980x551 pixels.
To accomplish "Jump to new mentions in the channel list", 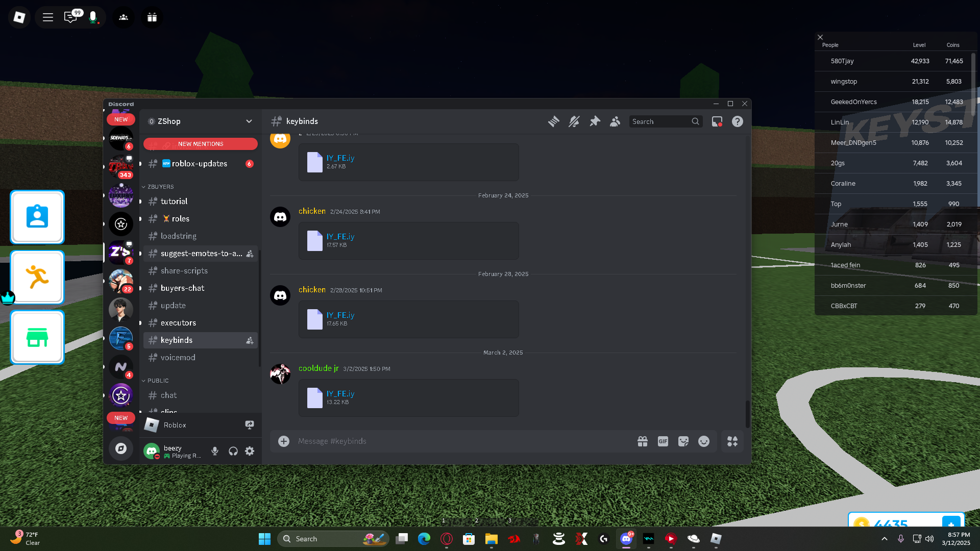I will (x=201, y=144).
